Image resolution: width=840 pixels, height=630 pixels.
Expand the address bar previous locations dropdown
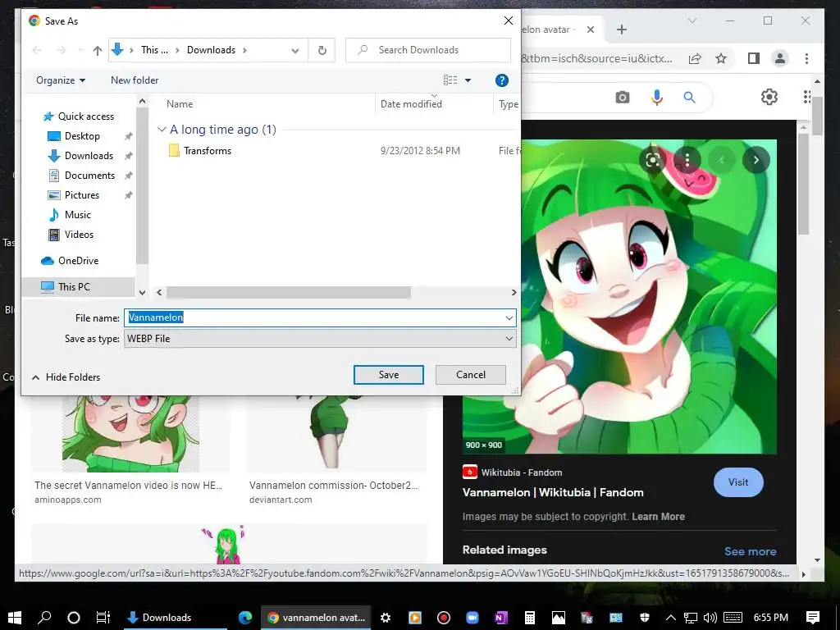295,50
